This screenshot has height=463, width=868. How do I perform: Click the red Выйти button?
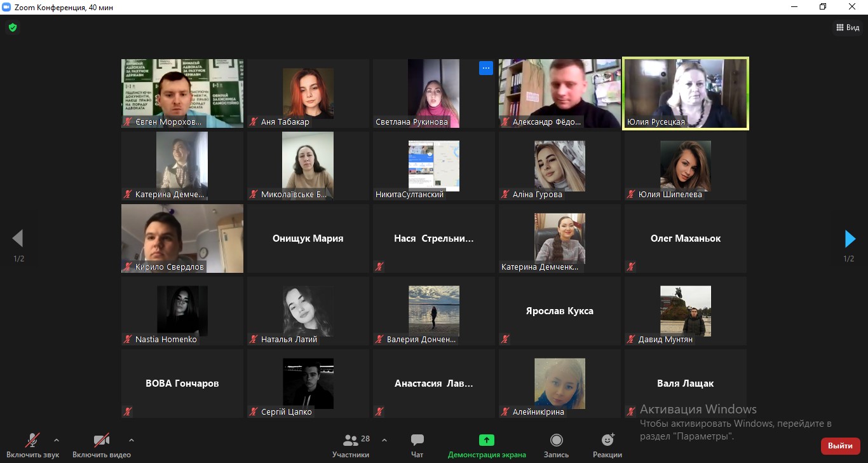point(840,446)
